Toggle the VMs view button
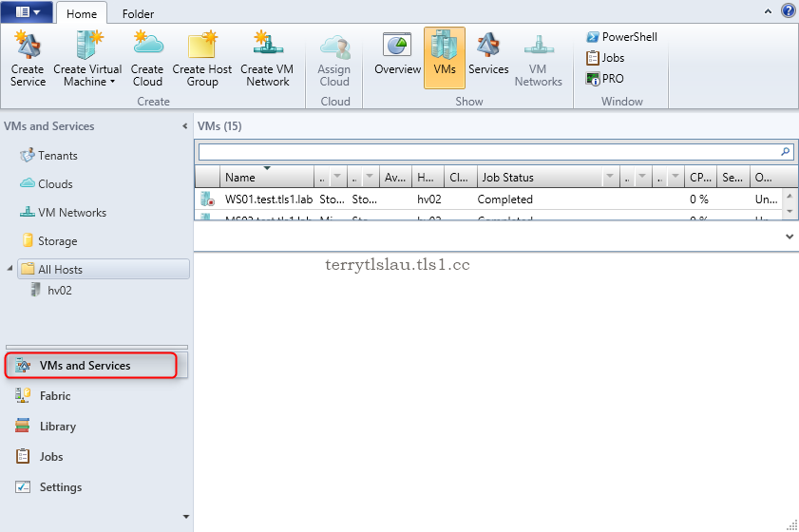This screenshot has width=799, height=532. click(445, 58)
